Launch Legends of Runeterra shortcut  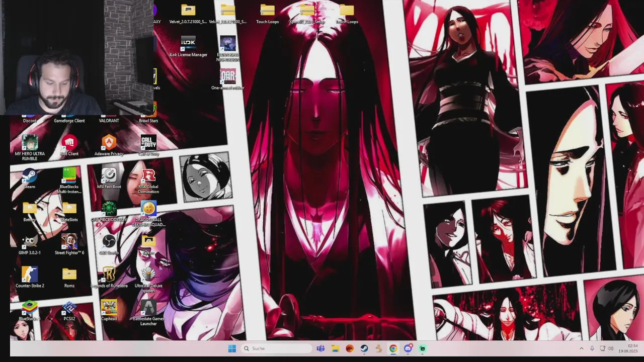coord(109,278)
